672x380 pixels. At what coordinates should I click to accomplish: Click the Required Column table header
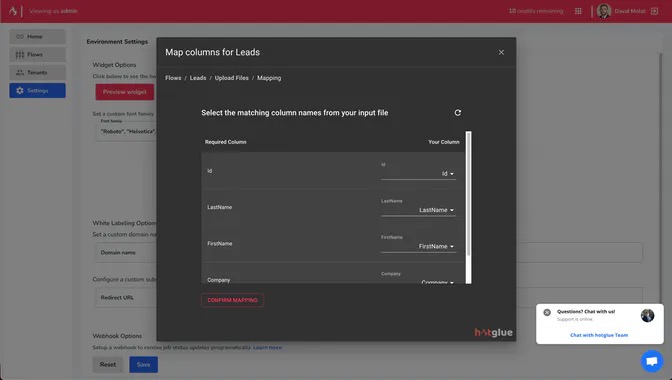coord(225,142)
